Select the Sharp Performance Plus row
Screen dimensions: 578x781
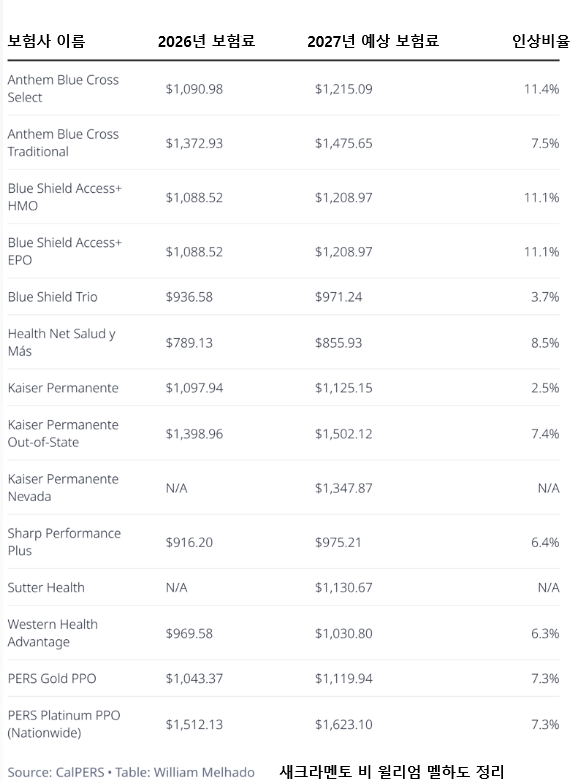pos(284,542)
